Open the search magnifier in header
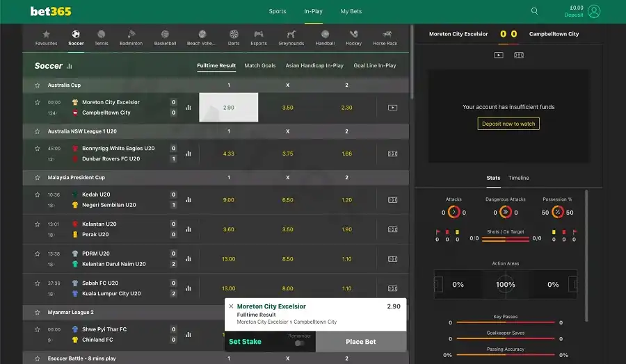The height and width of the screenshot is (364, 626). 534,11
